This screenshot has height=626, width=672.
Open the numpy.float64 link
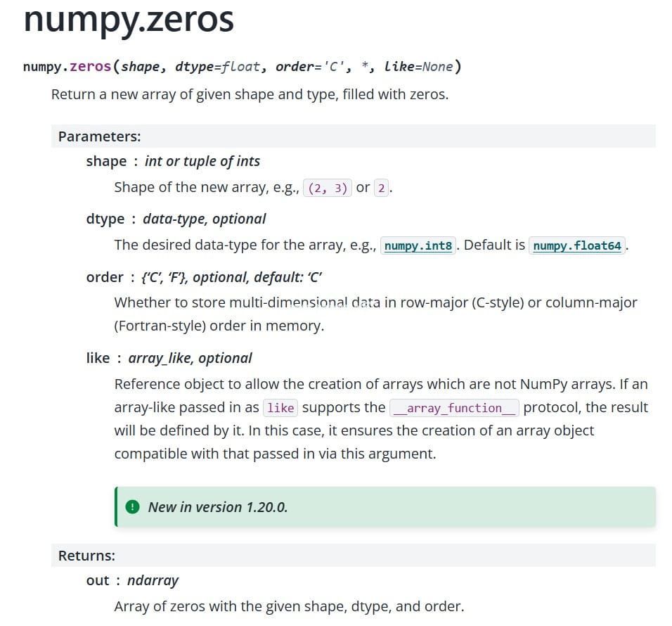pyautogui.click(x=577, y=245)
